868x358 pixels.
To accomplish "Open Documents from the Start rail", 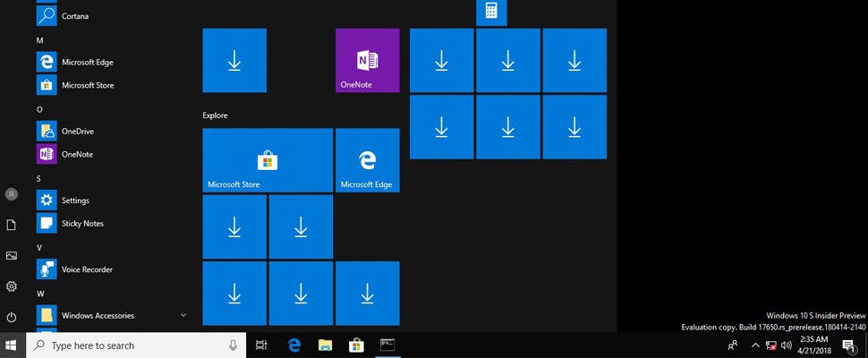I will click(11, 226).
